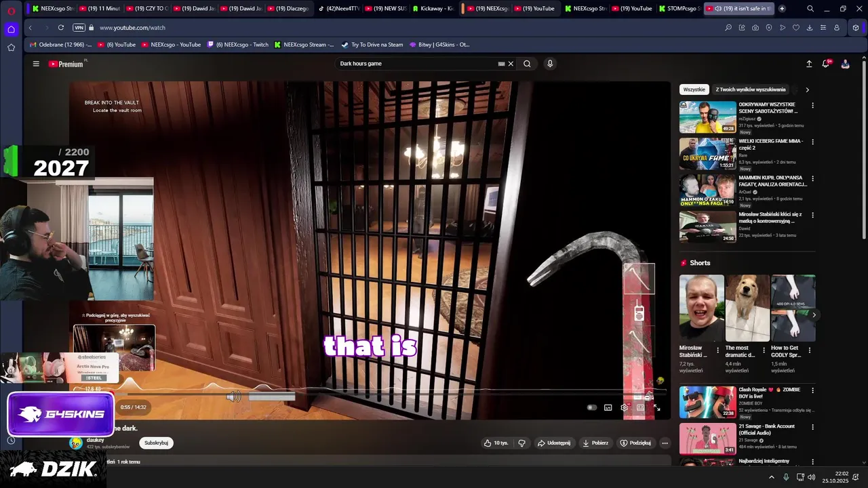
Task: Open the edit page icon in toolbar
Action: tap(742, 28)
